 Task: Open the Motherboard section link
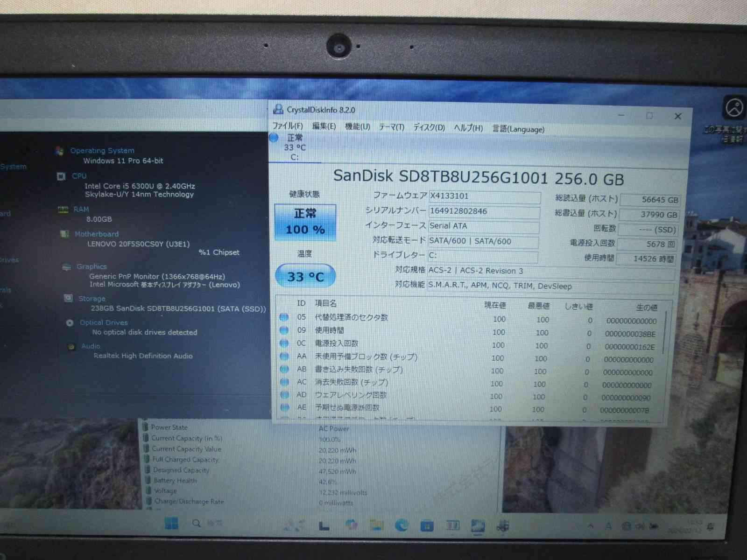tap(97, 234)
